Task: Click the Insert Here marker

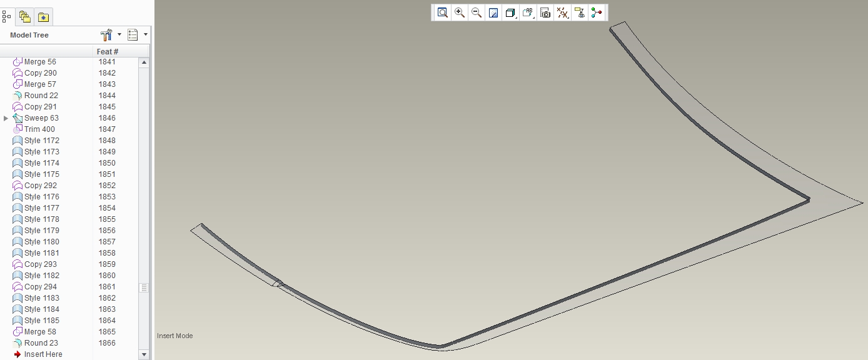Action: [38, 354]
